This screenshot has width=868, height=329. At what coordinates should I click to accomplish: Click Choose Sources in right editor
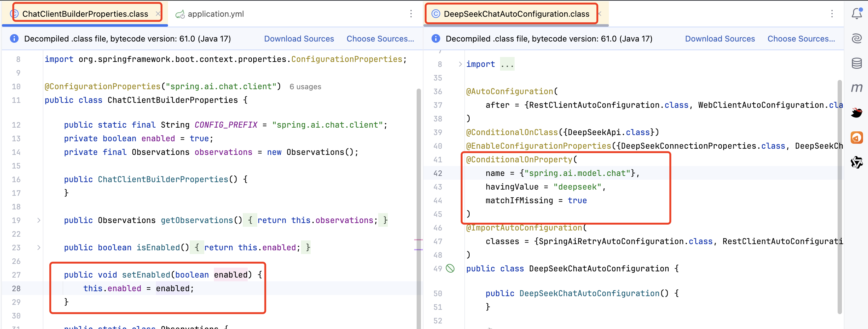point(801,39)
